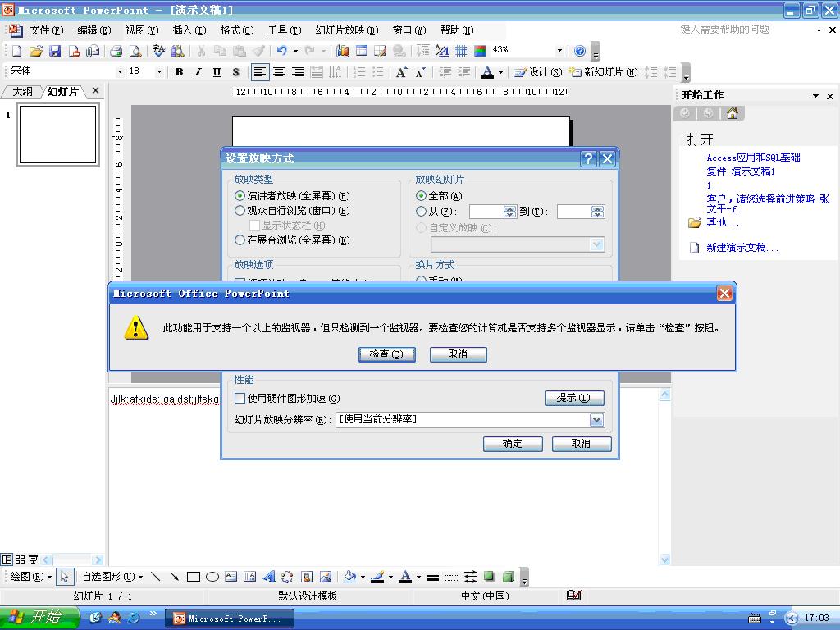Click the Home icon in the task pane

click(x=733, y=113)
